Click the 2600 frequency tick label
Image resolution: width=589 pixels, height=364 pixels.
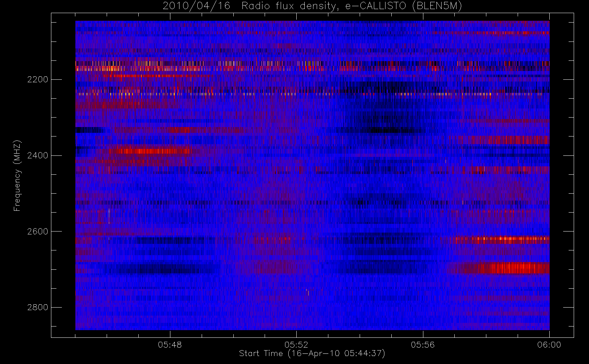[x=37, y=232]
